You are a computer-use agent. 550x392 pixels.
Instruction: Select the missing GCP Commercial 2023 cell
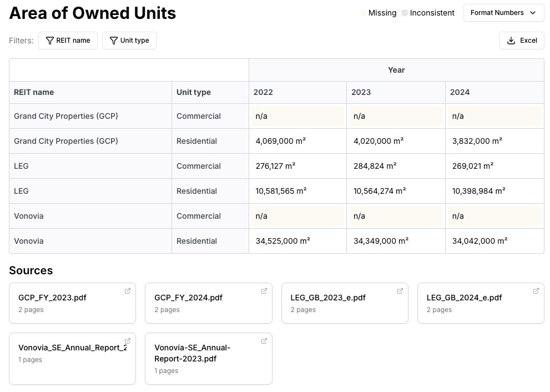(396, 116)
